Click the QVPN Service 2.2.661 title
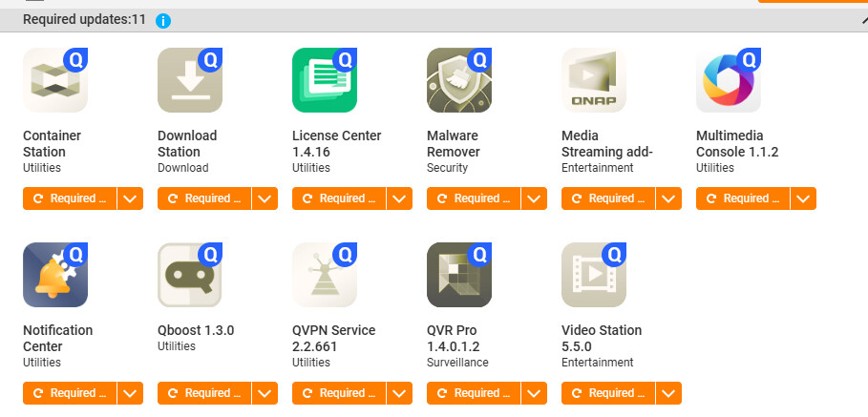 pyautogui.click(x=334, y=339)
